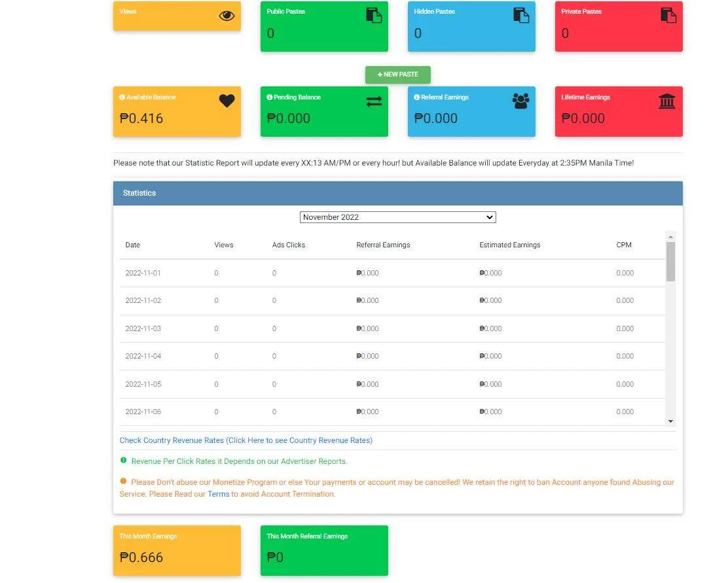Viewport: 728px width, 583px height.
Task: Click the green info icon by Revenue Per Click
Action: pyautogui.click(x=124, y=460)
